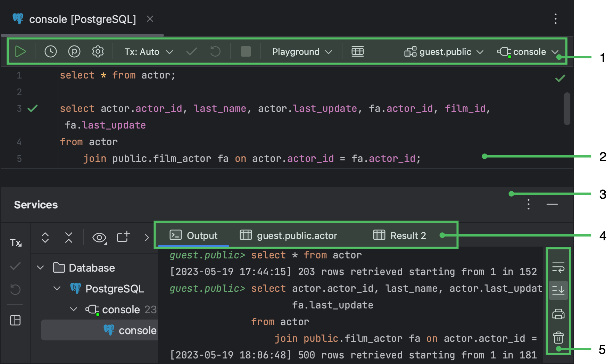Image resolution: width=614 pixels, height=364 pixels.
Task: Stop the running query with the square icon
Action: (x=246, y=51)
